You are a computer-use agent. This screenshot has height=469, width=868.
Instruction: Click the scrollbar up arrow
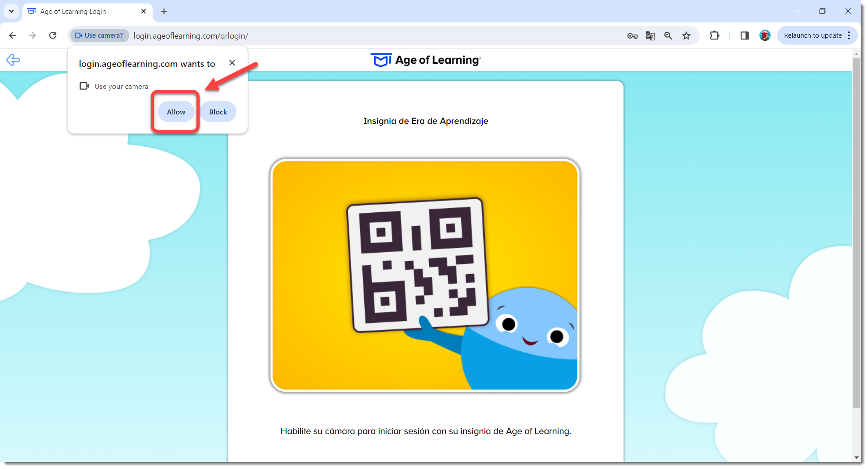point(856,54)
